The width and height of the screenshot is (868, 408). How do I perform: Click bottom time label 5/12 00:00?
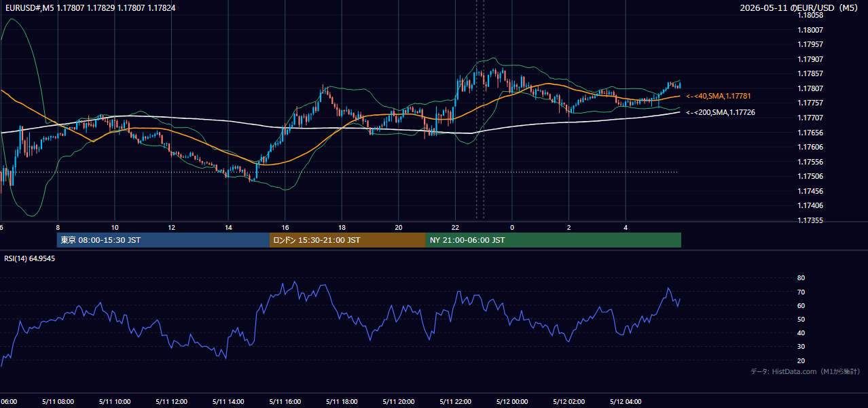513,402
